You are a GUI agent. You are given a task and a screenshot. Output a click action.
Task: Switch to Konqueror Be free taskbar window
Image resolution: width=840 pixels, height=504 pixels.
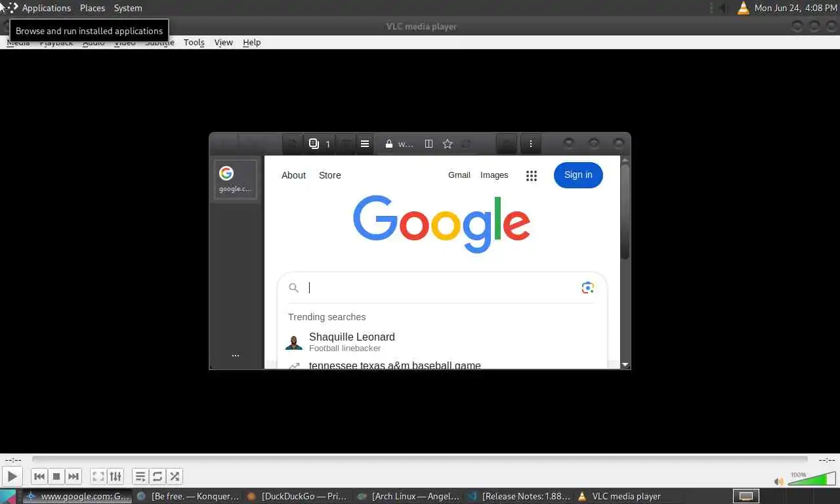(x=188, y=496)
